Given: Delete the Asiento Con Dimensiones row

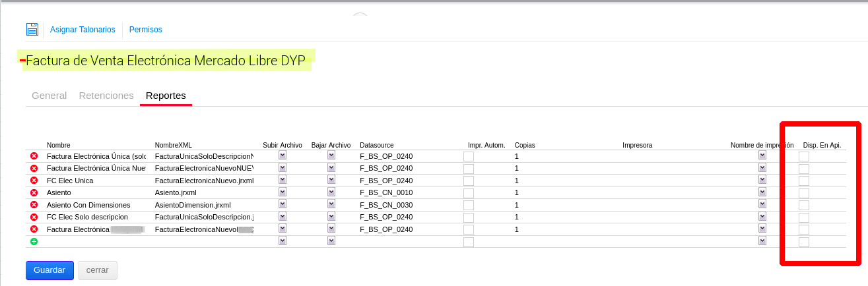Looking at the screenshot, I should 34,205.
